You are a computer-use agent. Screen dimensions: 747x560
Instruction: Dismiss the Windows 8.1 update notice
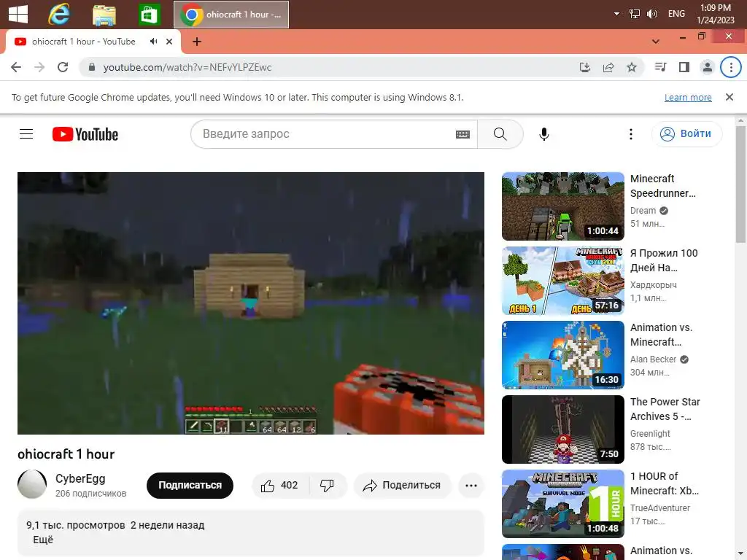tap(729, 97)
